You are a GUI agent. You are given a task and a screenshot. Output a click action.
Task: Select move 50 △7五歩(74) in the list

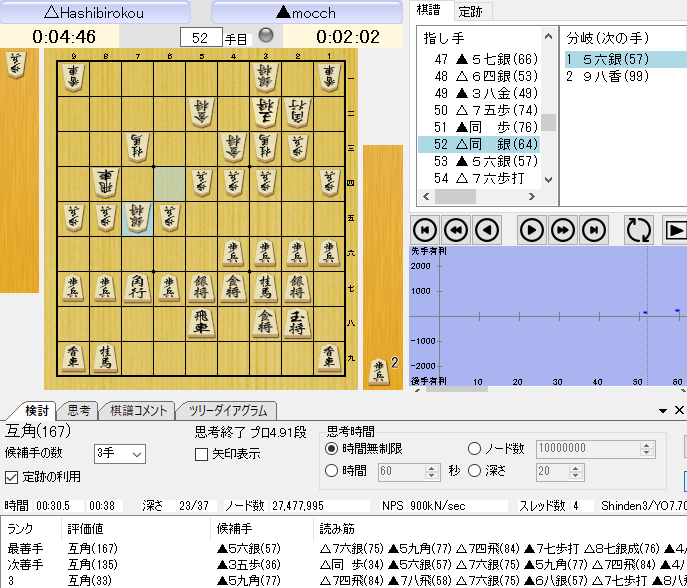pos(480,110)
